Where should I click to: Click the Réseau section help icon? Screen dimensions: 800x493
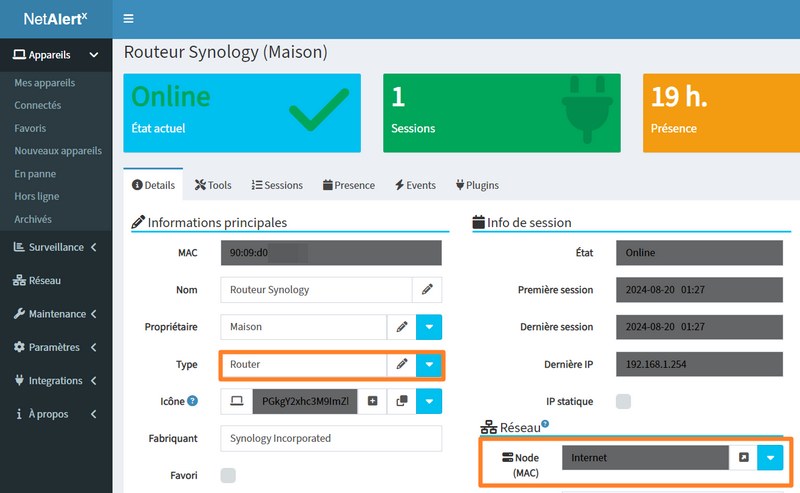[545, 424]
